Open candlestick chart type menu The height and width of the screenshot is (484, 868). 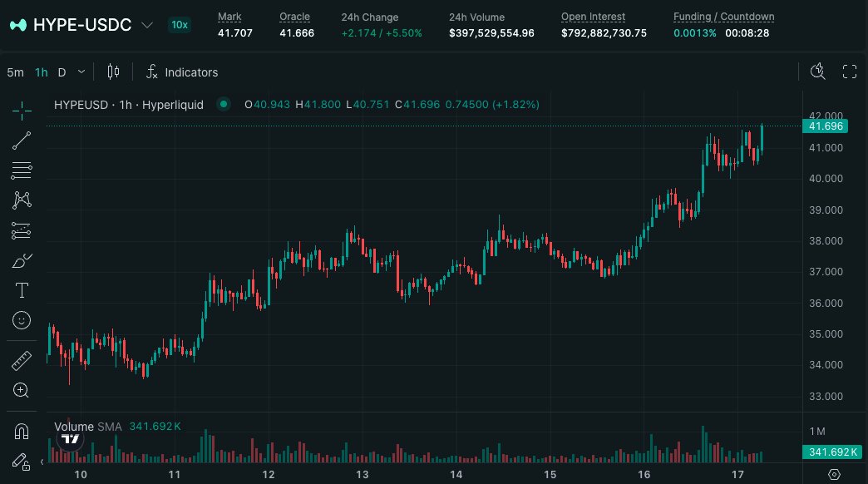tap(114, 72)
